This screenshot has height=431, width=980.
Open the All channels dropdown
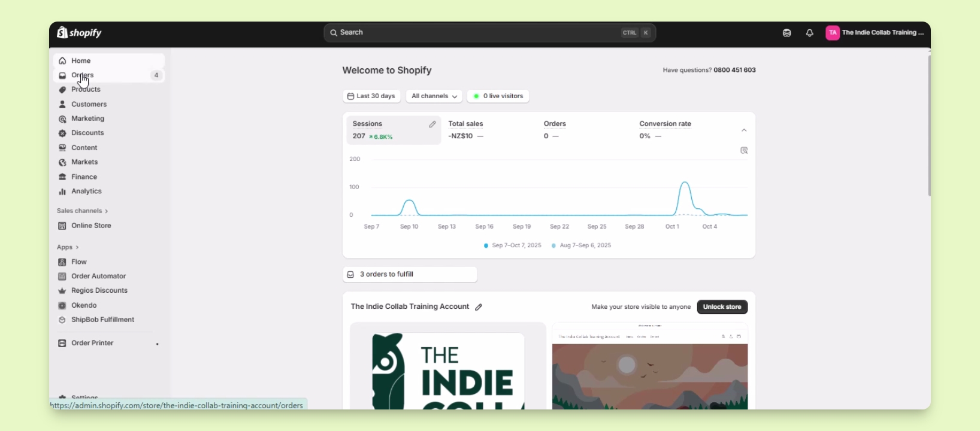[x=434, y=96]
